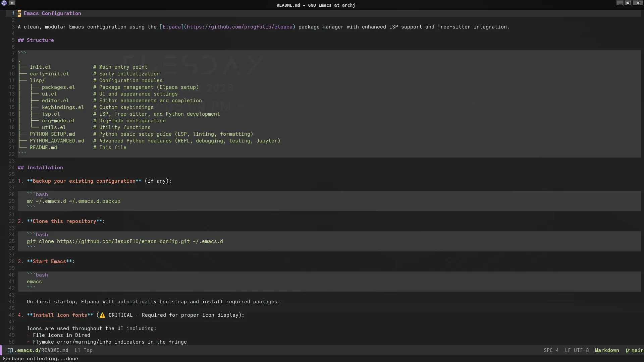Open the Elpaca GitHub URL link

[x=239, y=27]
